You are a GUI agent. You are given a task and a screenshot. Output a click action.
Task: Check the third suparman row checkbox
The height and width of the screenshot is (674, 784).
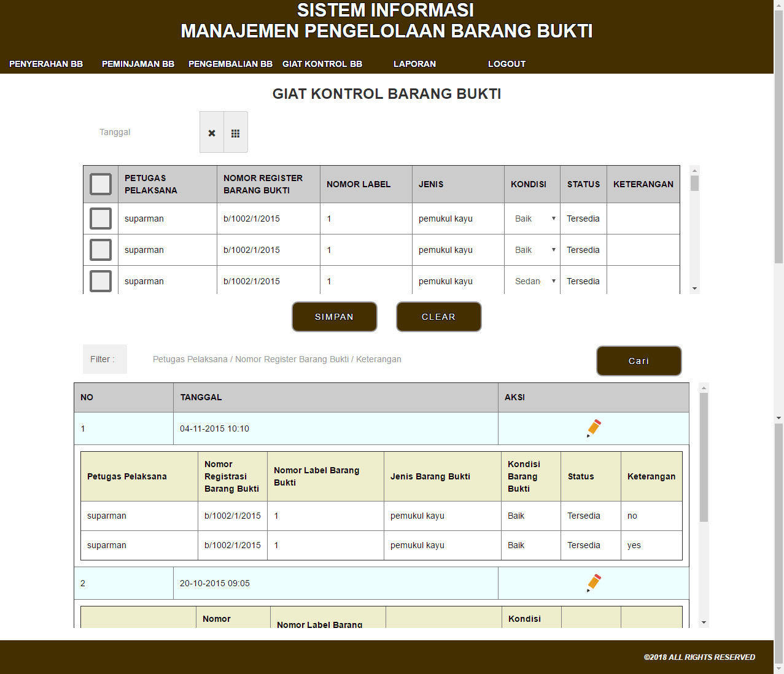coord(101,281)
